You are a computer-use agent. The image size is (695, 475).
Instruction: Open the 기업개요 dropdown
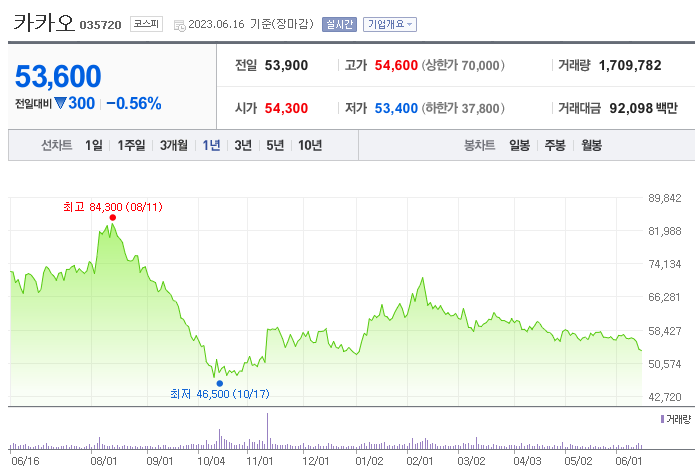pos(390,24)
